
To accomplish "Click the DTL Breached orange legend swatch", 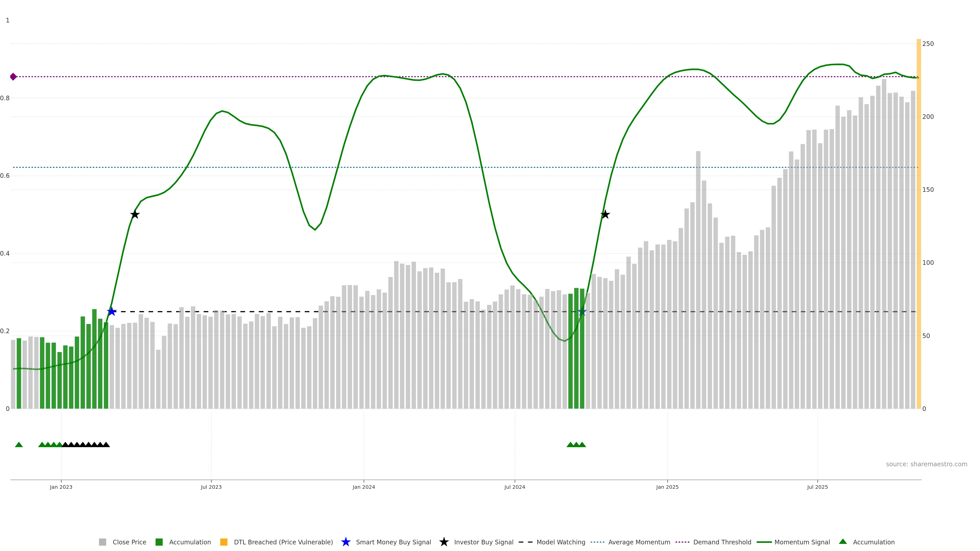I will [x=224, y=542].
